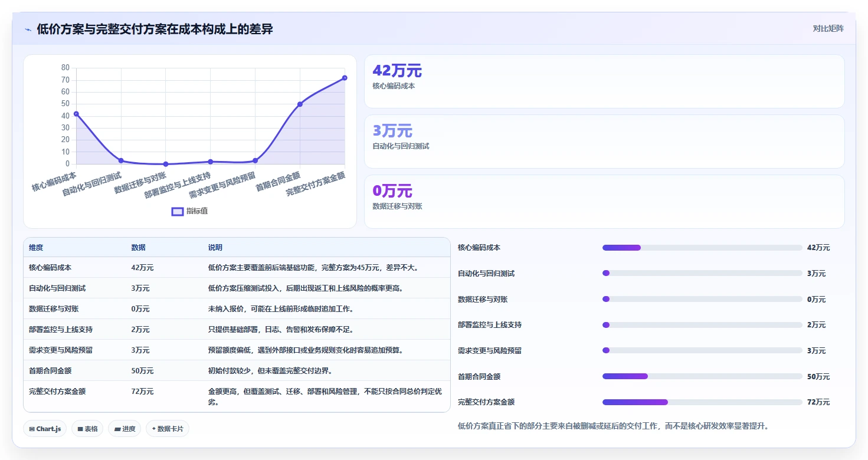
Task: Click the 核心编码成本 data point on the chart
Action: click(76, 114)
